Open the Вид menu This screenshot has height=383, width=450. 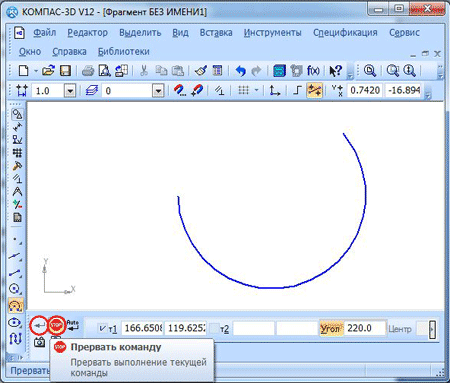pyautogui.click(x=180, y=33)
